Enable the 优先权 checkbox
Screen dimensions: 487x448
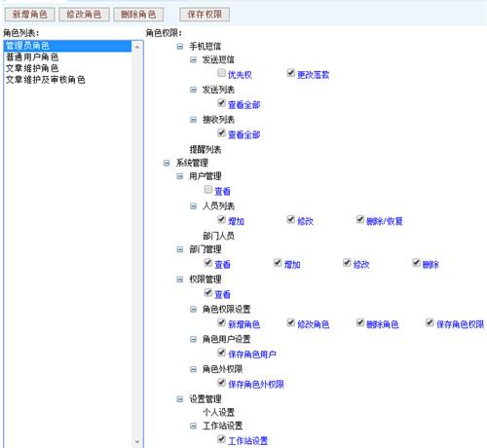pyautogui.click(x=221, y=73)
